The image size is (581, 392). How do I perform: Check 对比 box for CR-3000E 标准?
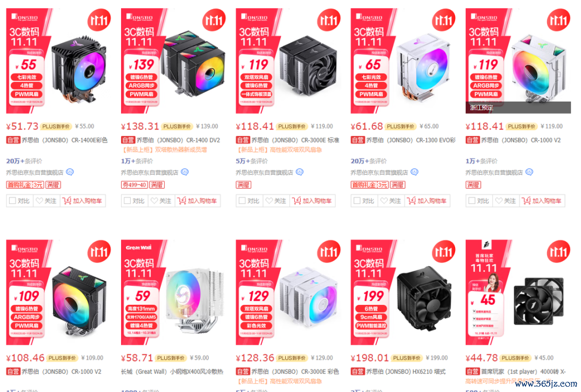click(242, 201)
